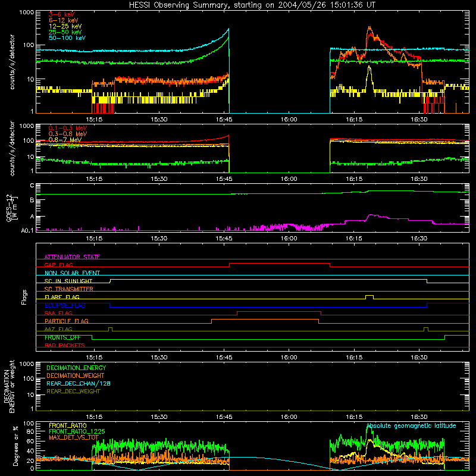Viewport: 476px width, 476px height.
Task: Select the GAP_FLAG label
Action: [x=58, y=265]
